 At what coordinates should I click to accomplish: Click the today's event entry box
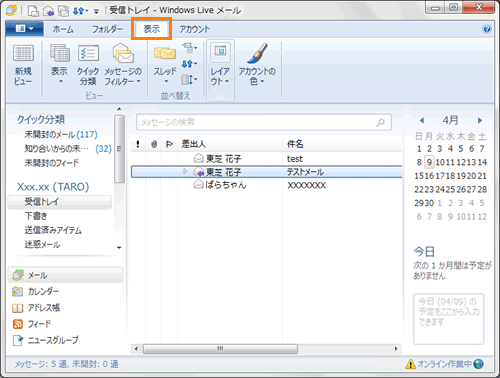(x=448, y=319)
